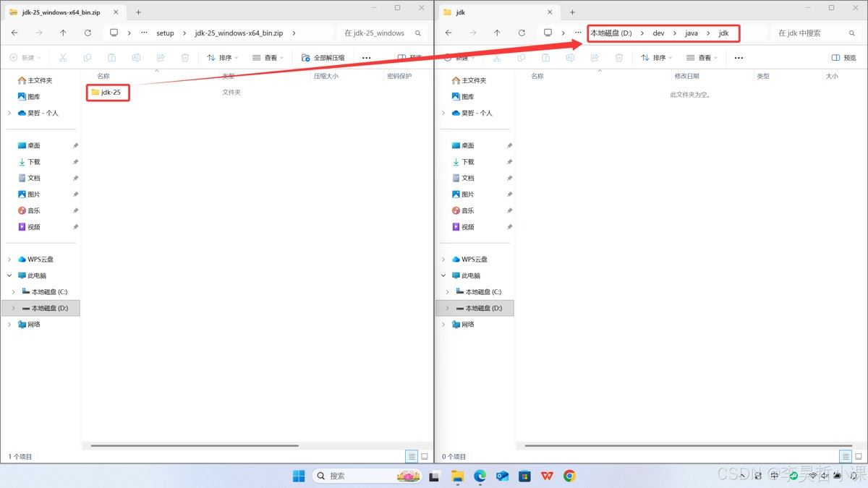Viewport: 868px width, 488px height.
Task: Go back in the right jdk window
Action: pyautogui.click(x=448, y=33)
